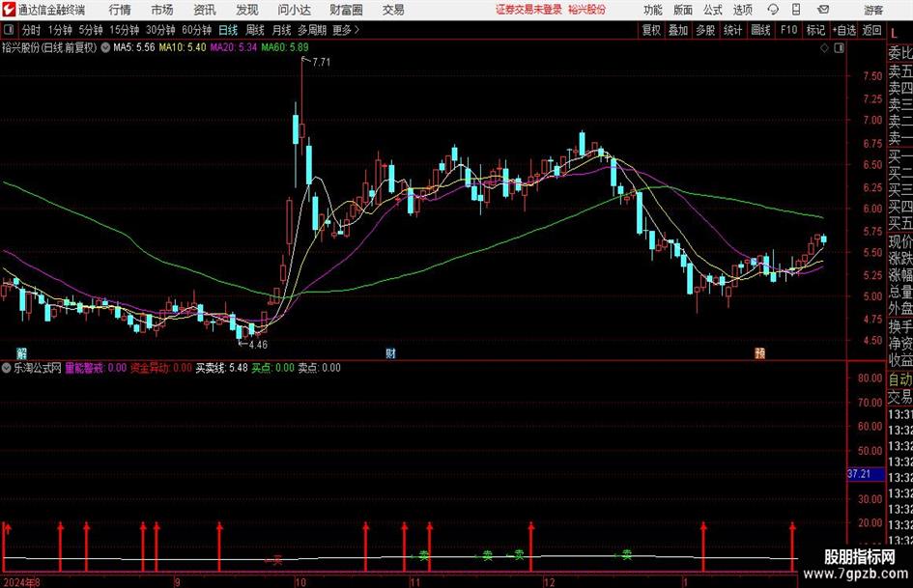Click the 统计 button

pyautogui.click(x=732, y=30)
